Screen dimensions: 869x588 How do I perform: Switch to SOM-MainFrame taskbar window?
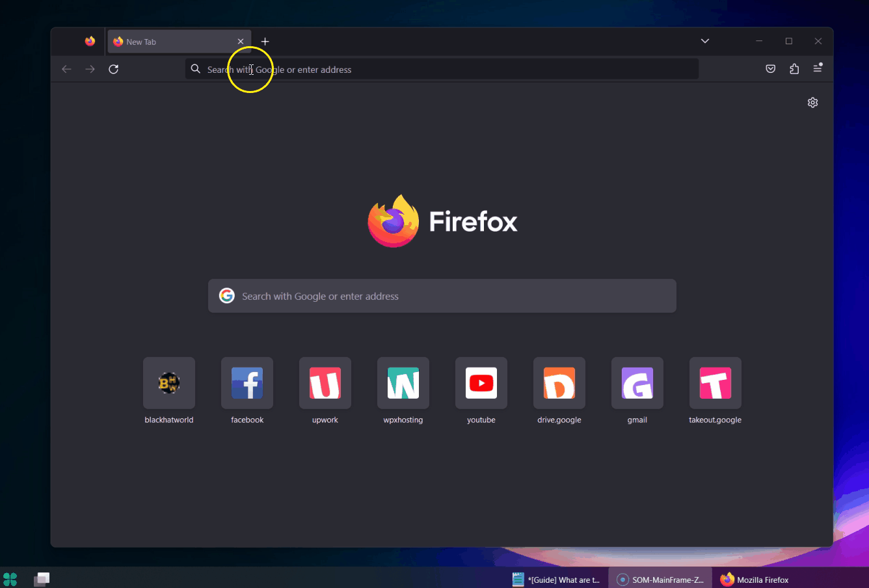(660, 580)
